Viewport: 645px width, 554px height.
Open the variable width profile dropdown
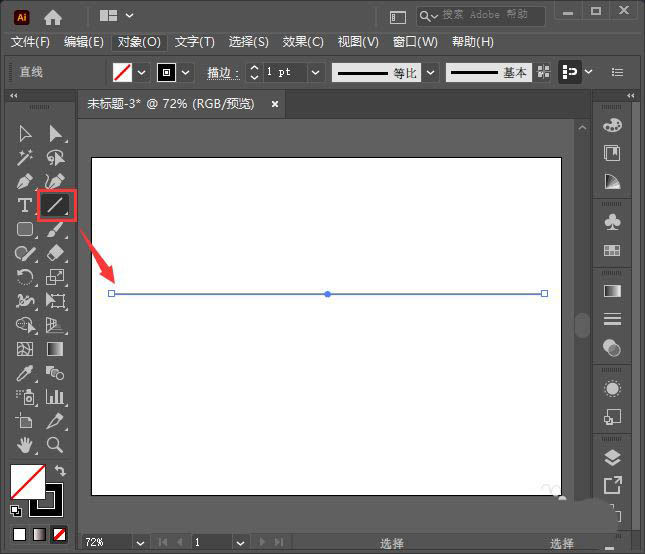[x=430, y=73]
